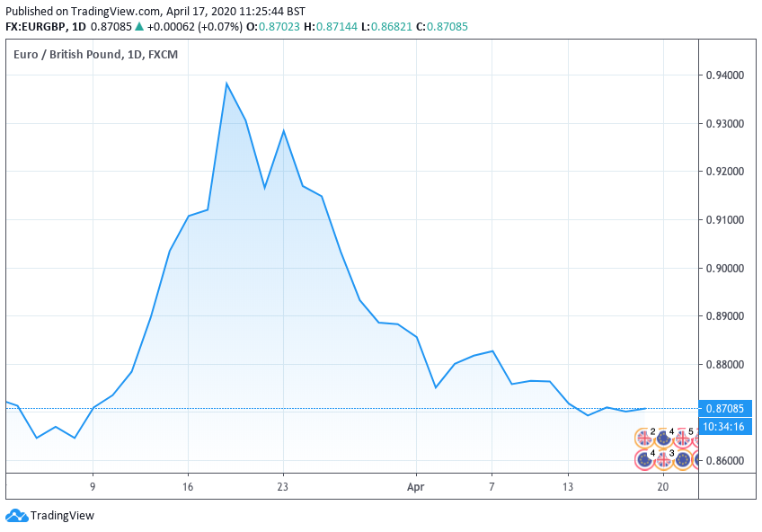Open the top-row EU flag event badged 4
Viewport: 762px width, 532px height.
pos(663,438)
